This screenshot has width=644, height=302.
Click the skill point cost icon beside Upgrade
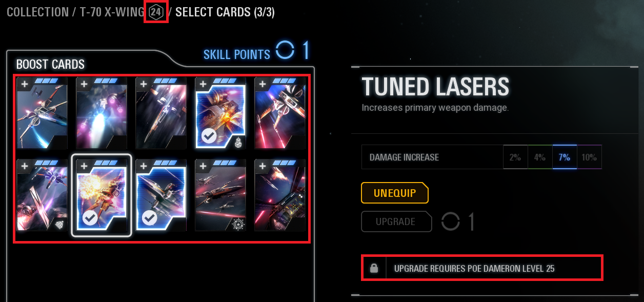pyautogui.click(x=450, y=222)
